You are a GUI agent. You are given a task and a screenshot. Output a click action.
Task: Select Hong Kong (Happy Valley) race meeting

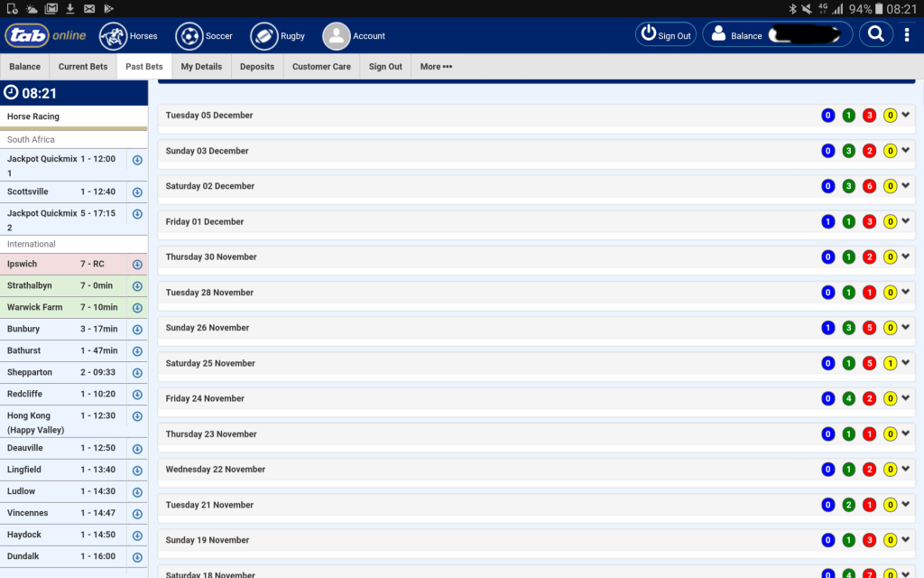[x=63, y=423]
